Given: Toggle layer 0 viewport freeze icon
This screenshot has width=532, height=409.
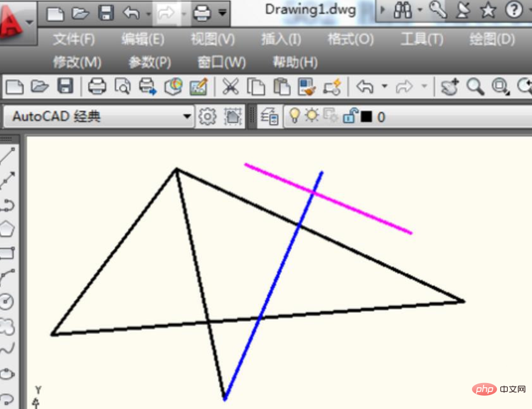Looking at the screenshot, I should [x=330, y=116].
